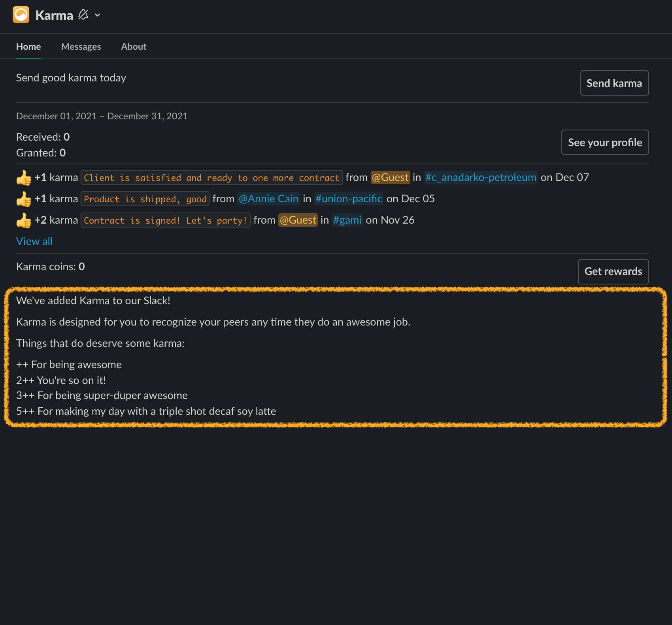The height and width of the screenshot is (625, 672).
Task: Click 'on Dec 05' date text
Action: [x=411, y=199]
